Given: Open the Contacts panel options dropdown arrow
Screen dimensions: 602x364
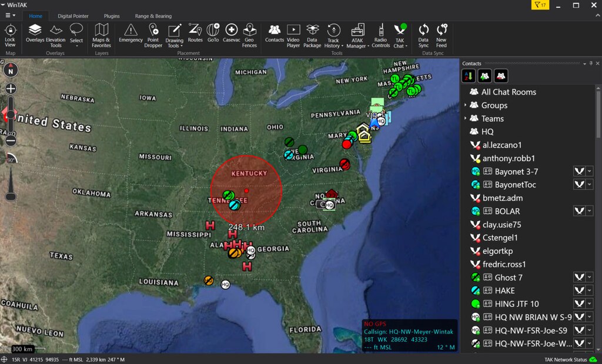Looking at the screenshot, I should pos(584,64).
